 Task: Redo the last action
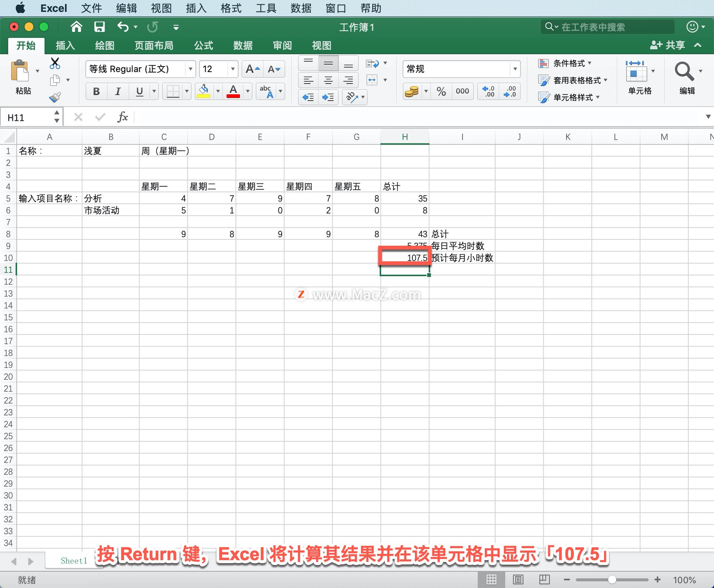point(152,27)
